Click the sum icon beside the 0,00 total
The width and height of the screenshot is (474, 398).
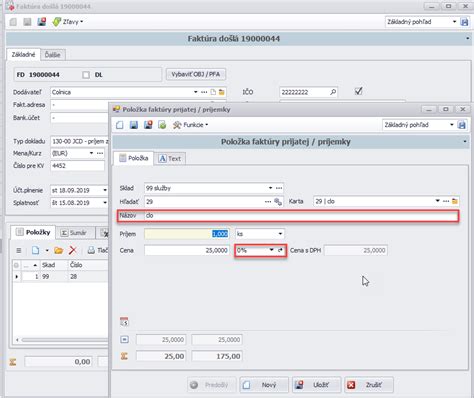click(13, 362)
